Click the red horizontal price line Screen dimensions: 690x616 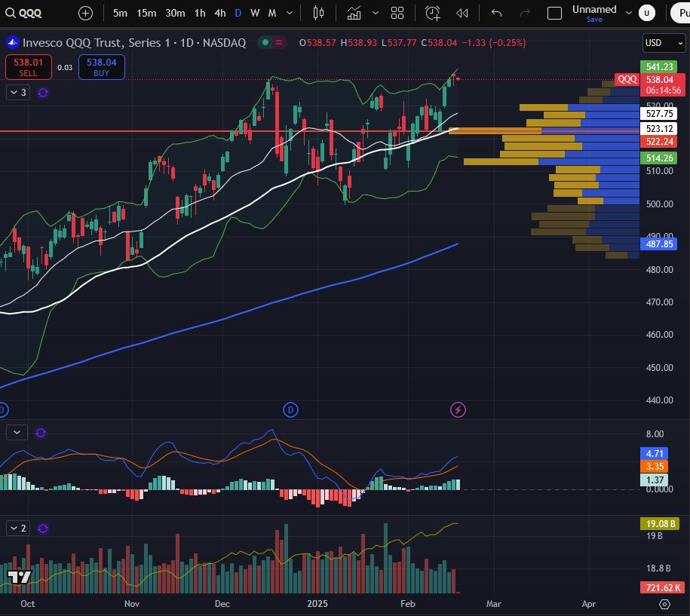(225, 131)
